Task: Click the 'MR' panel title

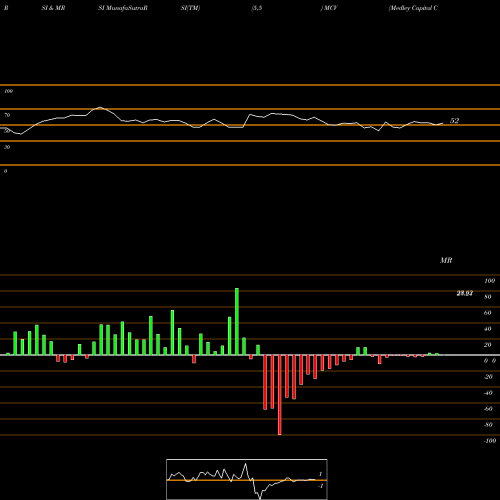Action: point(446,260)
